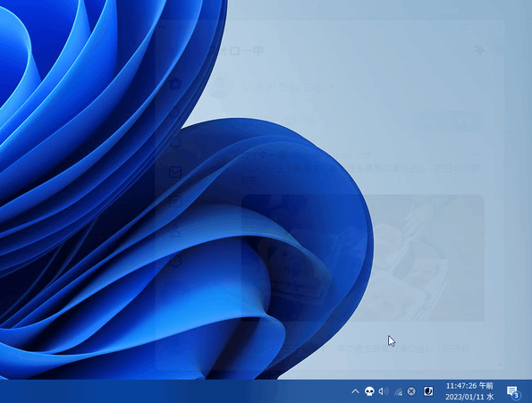Focus the いまどうしてる？ compose field
The image size is (532, 403).
[x=288, y=88]
